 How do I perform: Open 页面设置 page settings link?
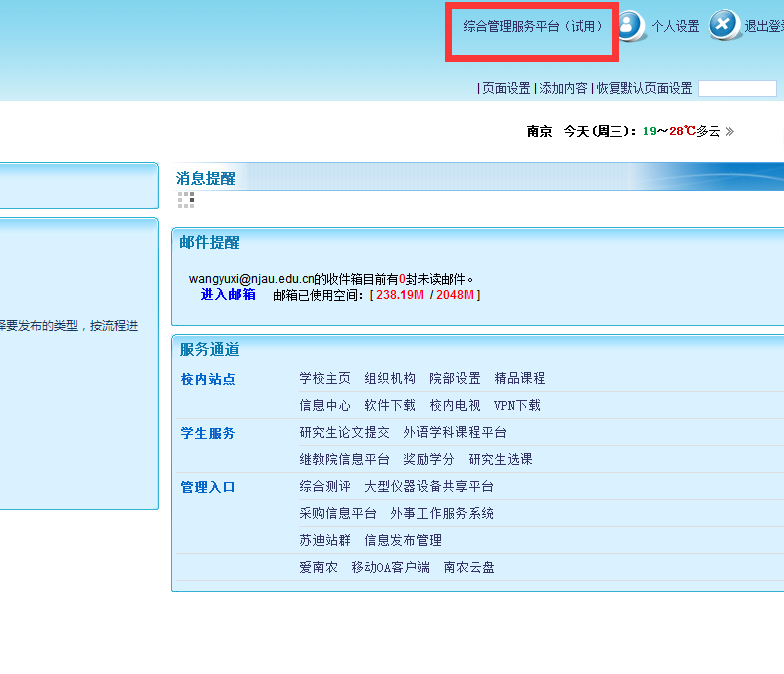pos(506,88)
